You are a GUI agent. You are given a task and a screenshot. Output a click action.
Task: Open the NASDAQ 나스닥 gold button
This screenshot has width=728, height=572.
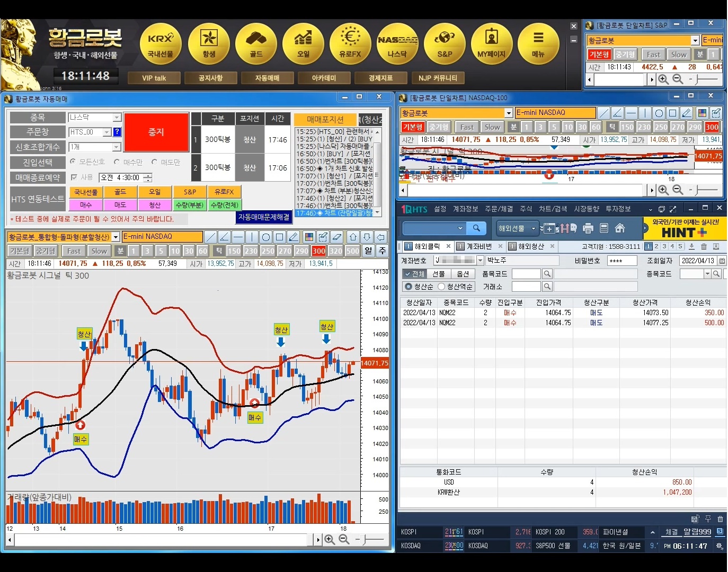[397, 44]
